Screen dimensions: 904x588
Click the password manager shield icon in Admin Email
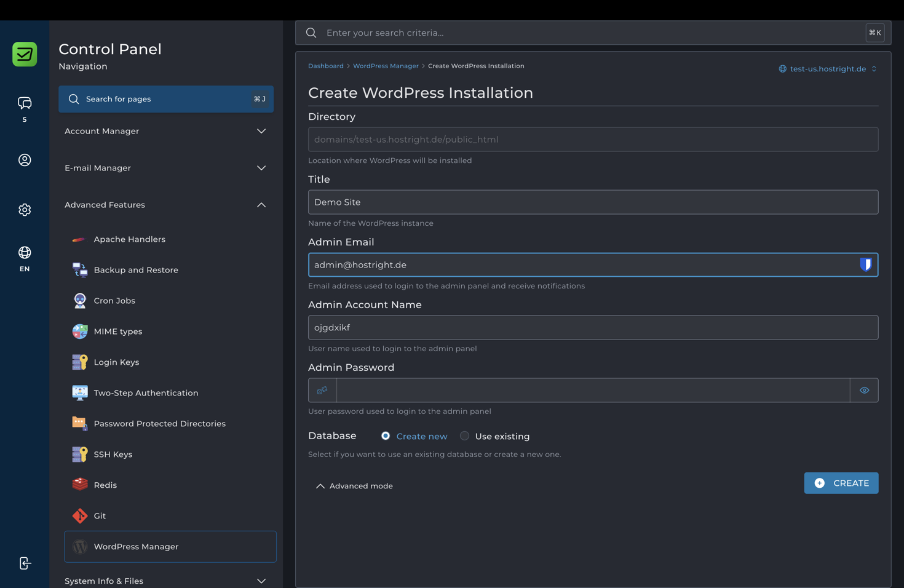[865, 264]
